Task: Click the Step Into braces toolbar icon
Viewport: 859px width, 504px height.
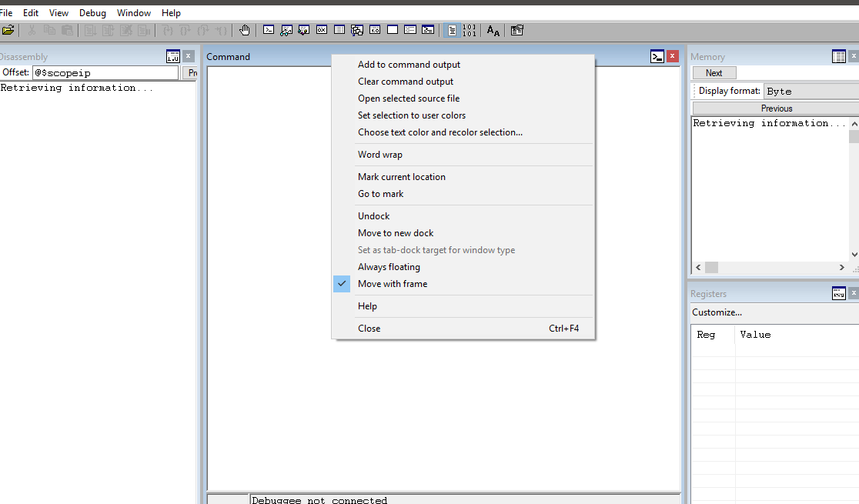Action: [168, 30]
